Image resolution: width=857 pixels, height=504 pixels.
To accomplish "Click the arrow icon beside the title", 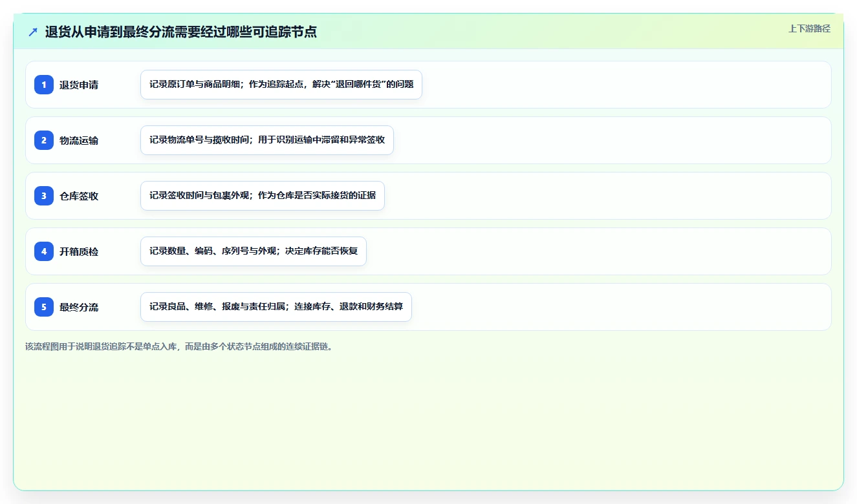I will click(x=33, y=32).
